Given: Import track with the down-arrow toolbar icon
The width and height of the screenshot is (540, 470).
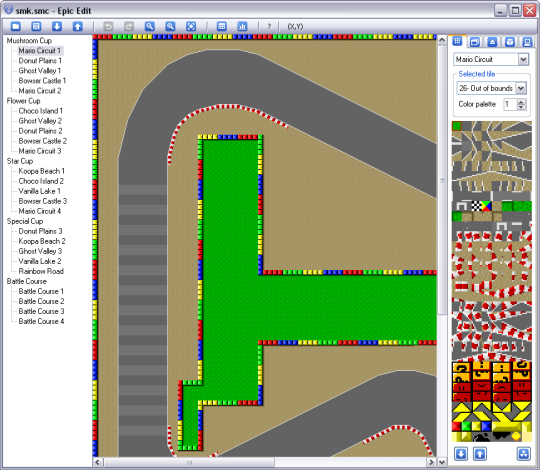Looking at the screenshot, I should (x=57, y=26).
